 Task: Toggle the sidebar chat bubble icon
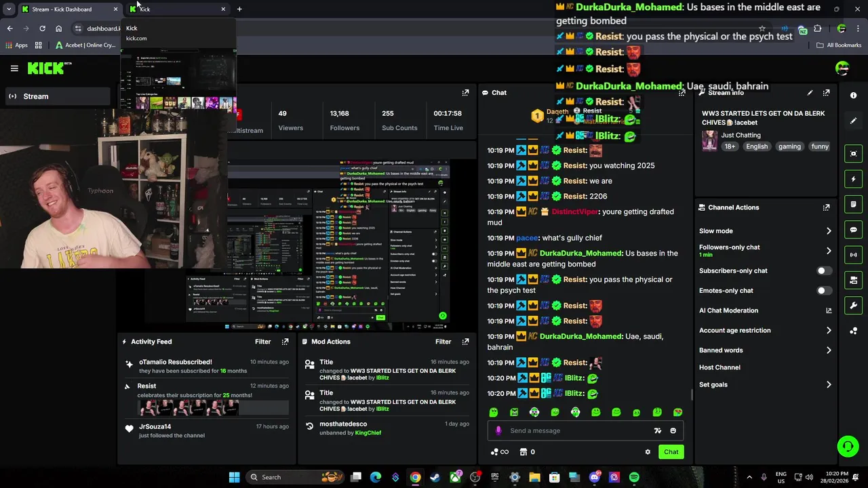coord(854,230)
